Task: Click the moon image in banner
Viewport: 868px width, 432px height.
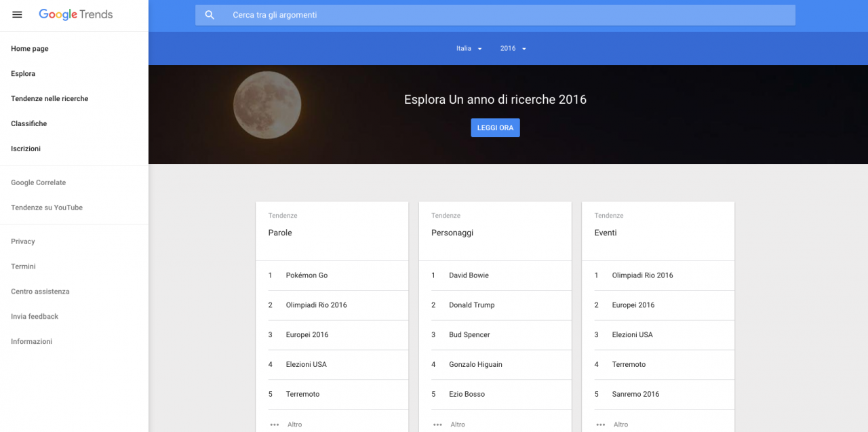Action: pos(267,105)
